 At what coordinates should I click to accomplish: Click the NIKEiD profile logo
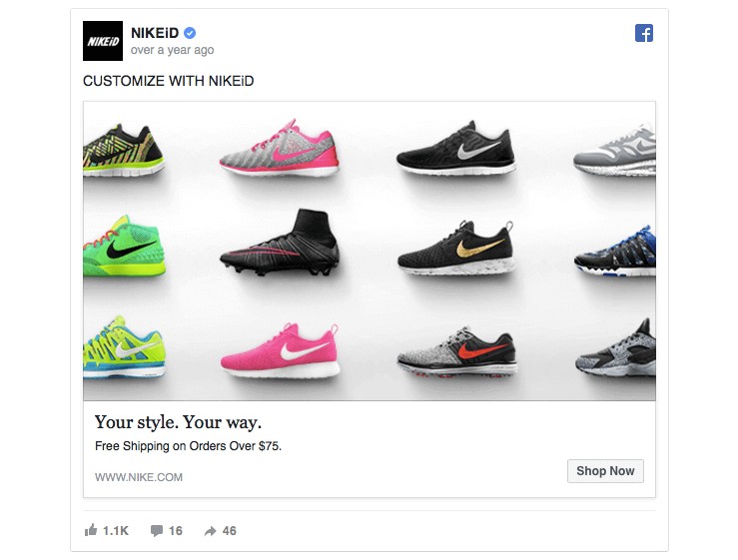103,41
